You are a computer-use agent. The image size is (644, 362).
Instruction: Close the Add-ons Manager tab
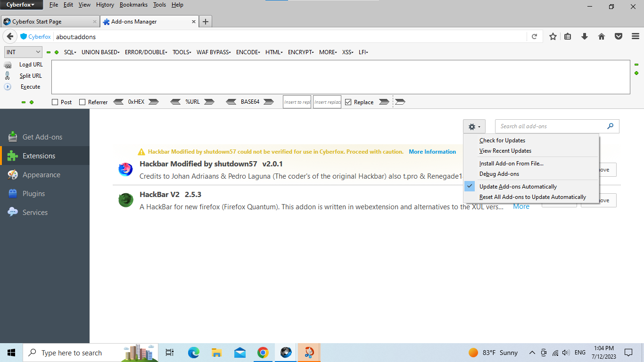193,22
